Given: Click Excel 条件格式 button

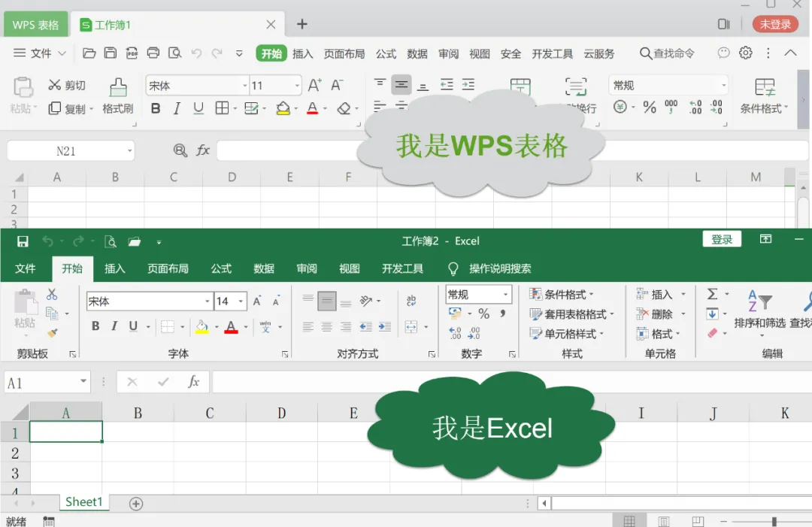Looking at the screenshot, I should pyautogui.click(x=561, y=294).
